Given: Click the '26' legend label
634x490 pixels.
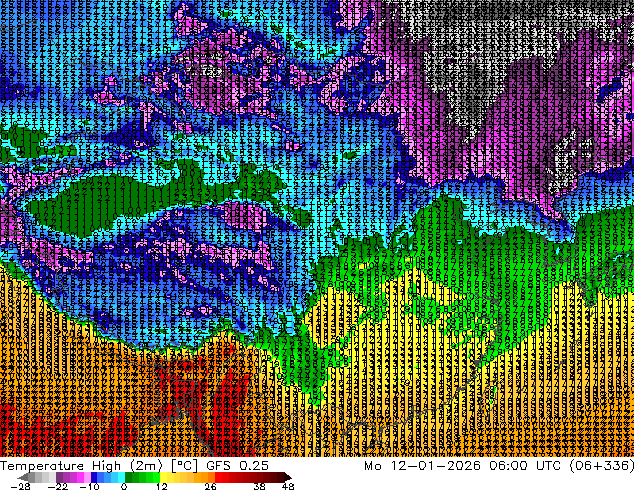Looking at the screenshot, I should tap(210, 486).
